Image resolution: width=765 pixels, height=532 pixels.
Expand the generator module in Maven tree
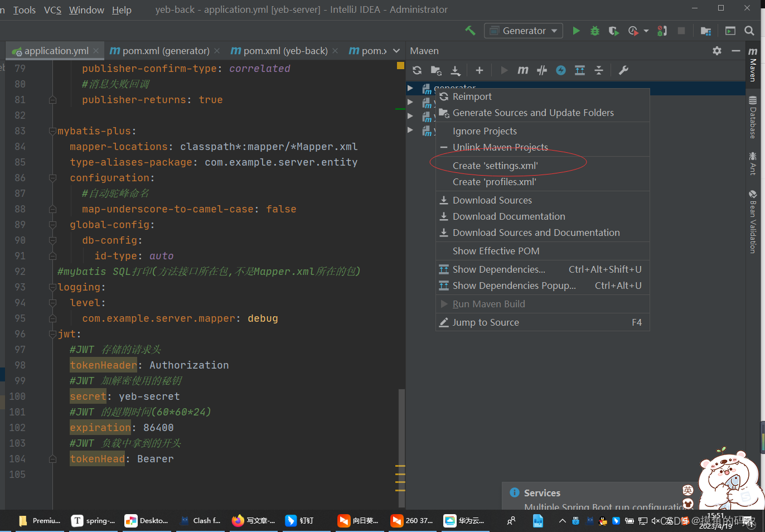point(410,88)
